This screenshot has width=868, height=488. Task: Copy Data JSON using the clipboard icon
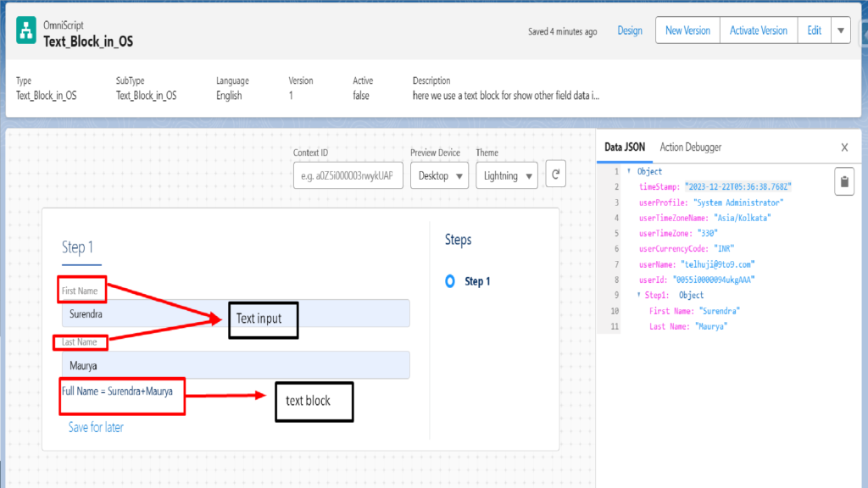click(844, 181)
